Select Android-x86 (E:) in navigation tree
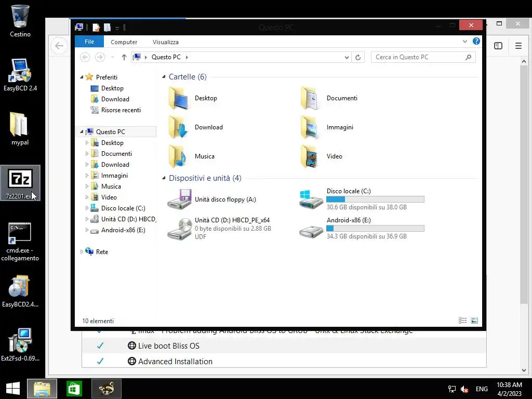Screen dimensions: 532x399 (x=123, y=230)
